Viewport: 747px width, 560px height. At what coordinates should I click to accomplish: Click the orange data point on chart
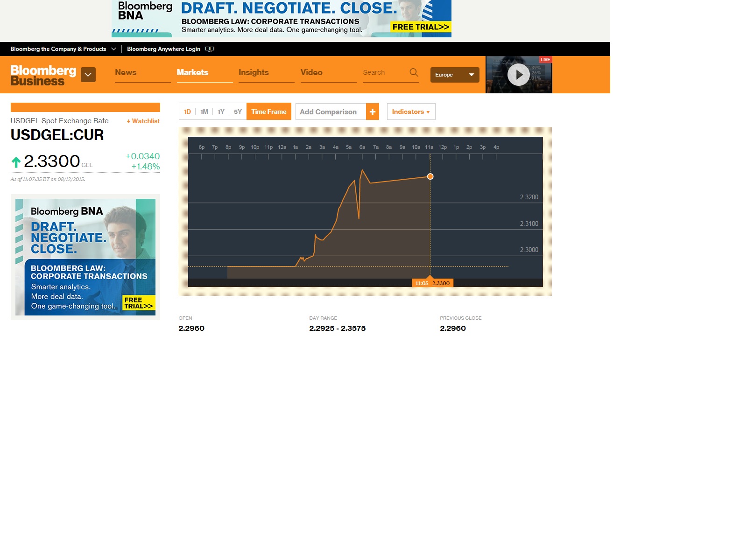tap(430, 176)
